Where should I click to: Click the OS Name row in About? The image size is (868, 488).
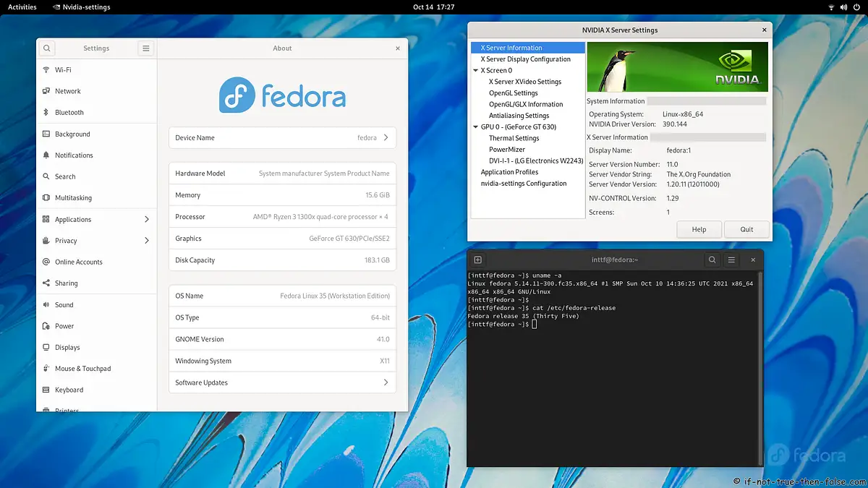click(x=282, y=296)
